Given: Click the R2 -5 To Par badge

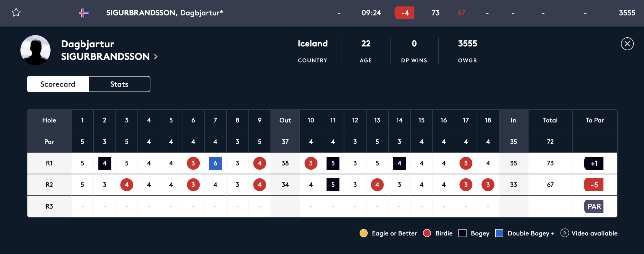Looking at the screenshot, I should click(593, 185).
